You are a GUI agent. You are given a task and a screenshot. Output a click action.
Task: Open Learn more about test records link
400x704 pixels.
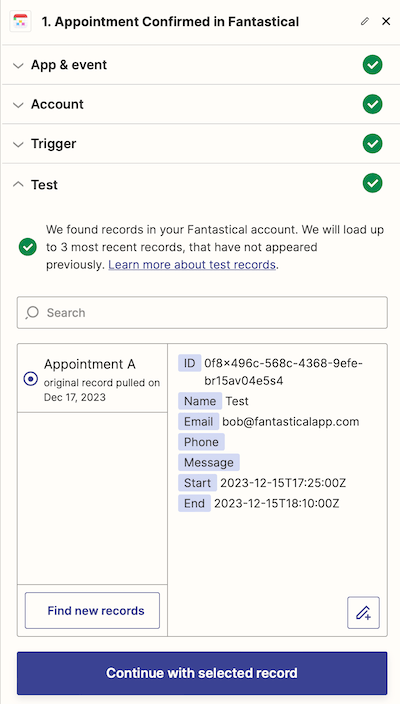coord(192,265)
